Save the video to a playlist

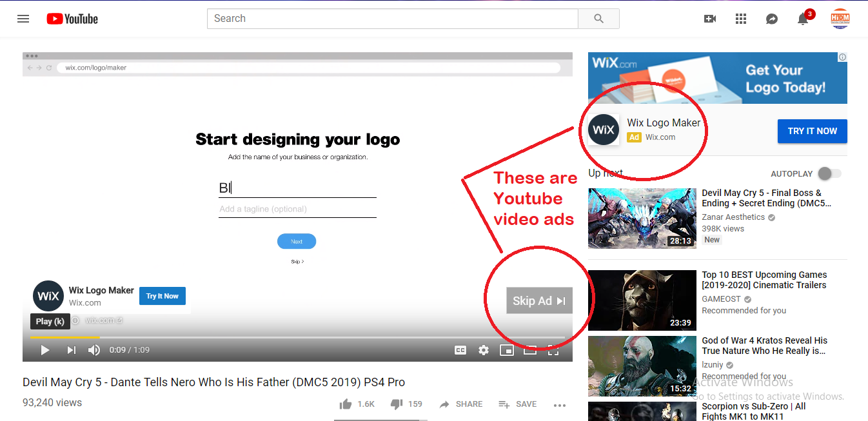click(517, 404)
